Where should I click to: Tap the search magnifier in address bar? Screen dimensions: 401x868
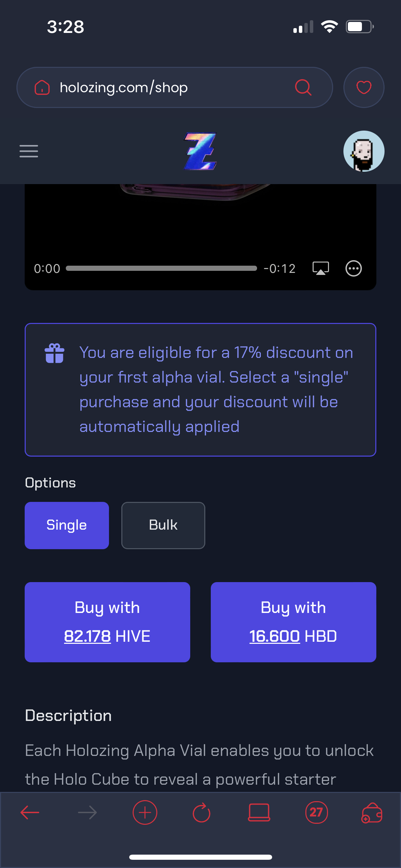click(x=303, y=87)
